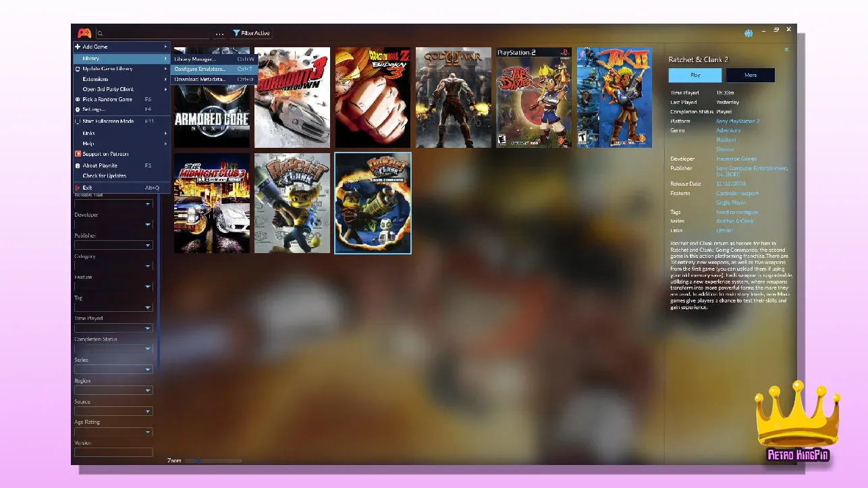This screenshot has width=868, height=488.
Task: Select the Burnout 3 Takedown cover
Action: [x=292, y=97]
